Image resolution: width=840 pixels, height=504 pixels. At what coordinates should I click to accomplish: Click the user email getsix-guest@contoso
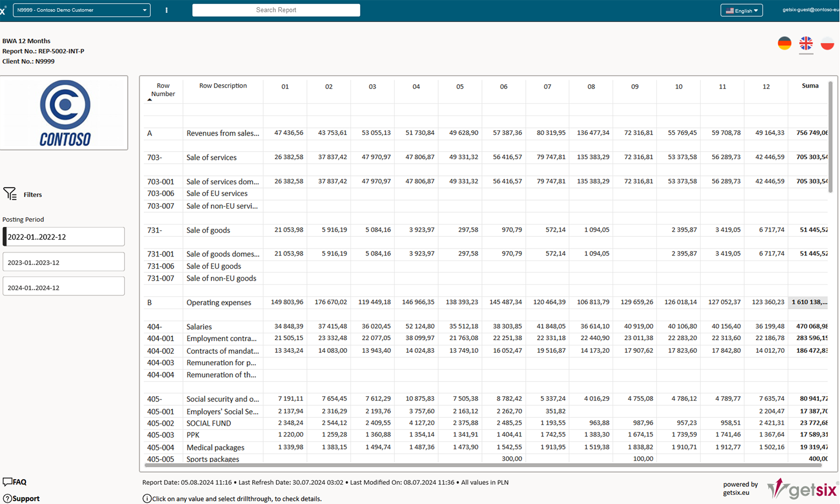click(810, 10)
